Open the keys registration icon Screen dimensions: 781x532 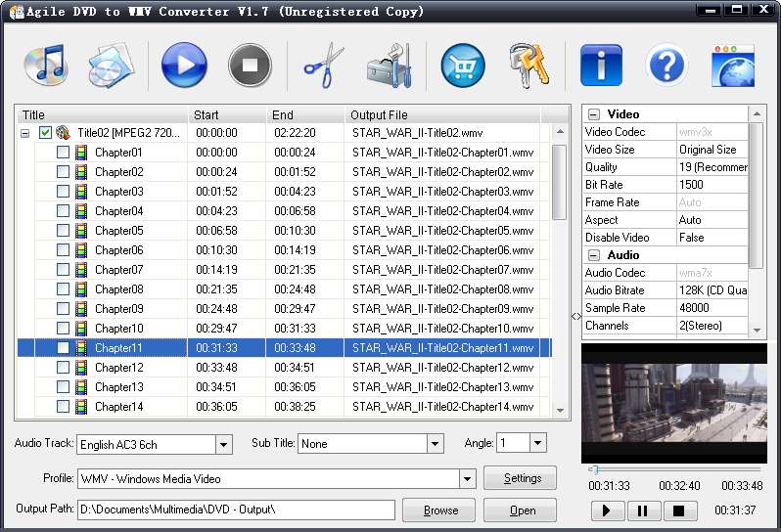pyautogui.click(x=528, y=66)
